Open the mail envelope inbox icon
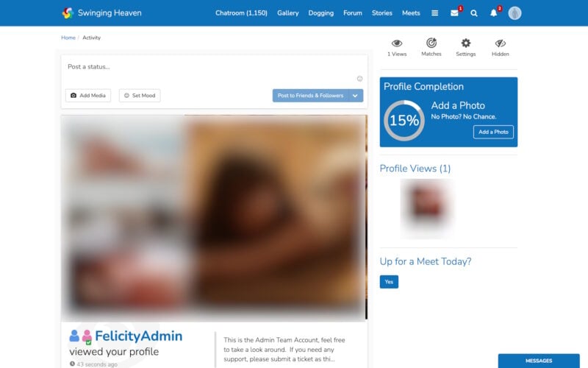This screenshot has height=368, width=588. (454, 13)
